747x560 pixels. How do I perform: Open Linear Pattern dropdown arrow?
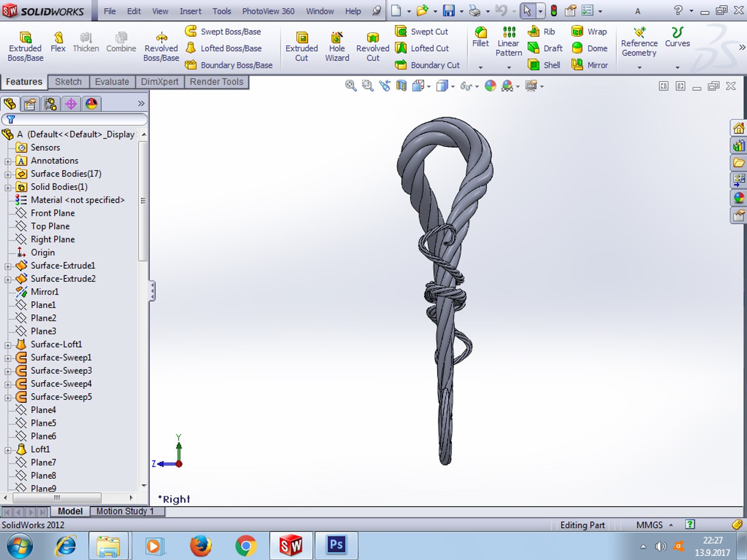509,67
